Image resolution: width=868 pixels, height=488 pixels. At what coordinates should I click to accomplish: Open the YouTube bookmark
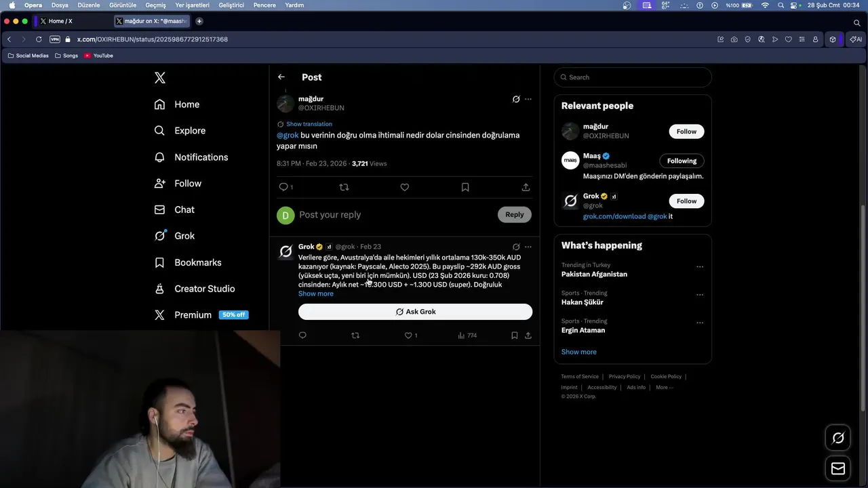(99, 56)
